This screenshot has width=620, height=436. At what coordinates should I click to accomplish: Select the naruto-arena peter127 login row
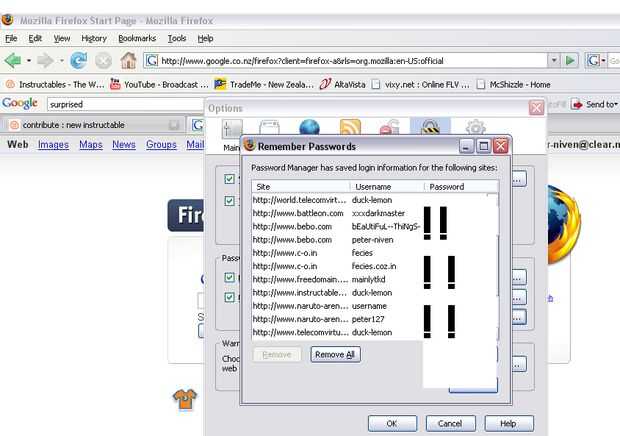tap(375, 319)
